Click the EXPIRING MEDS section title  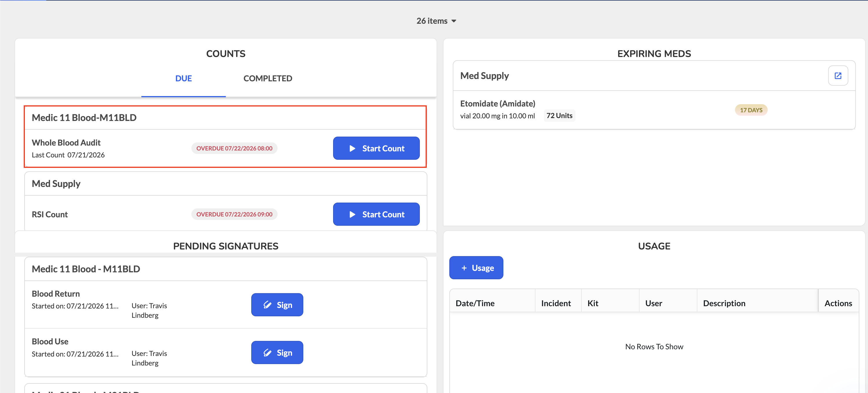tap(654, 54)
